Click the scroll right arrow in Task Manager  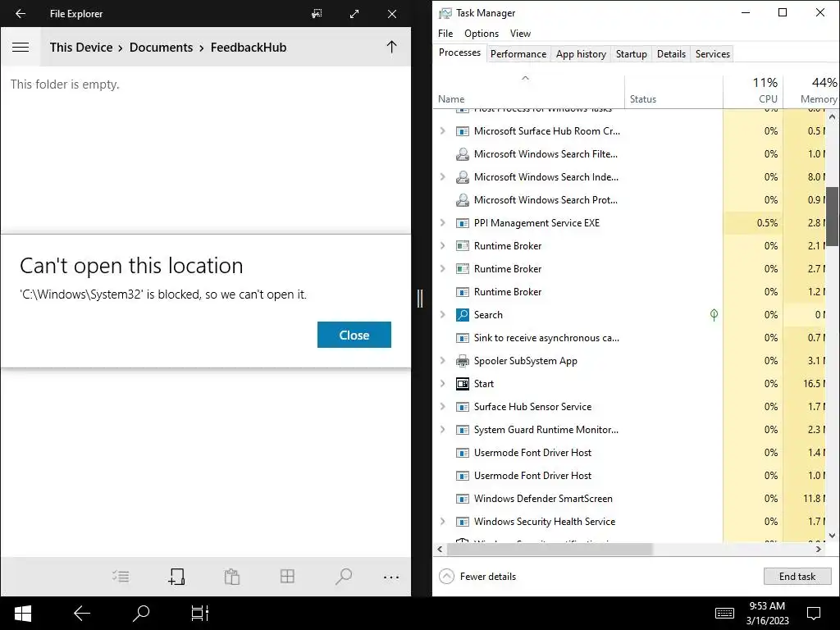[819, 549]
